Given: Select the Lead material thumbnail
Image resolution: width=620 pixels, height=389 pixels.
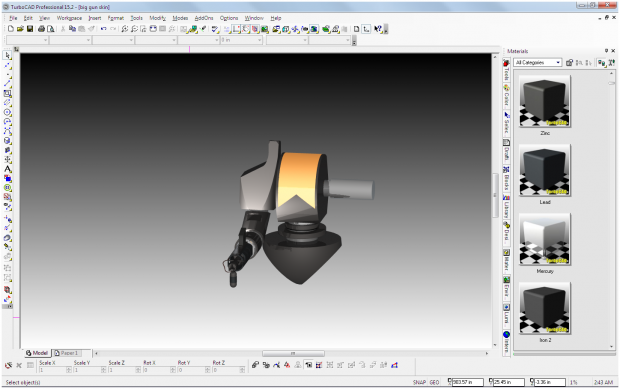Looking at the screenshot, I should (544, 170).
